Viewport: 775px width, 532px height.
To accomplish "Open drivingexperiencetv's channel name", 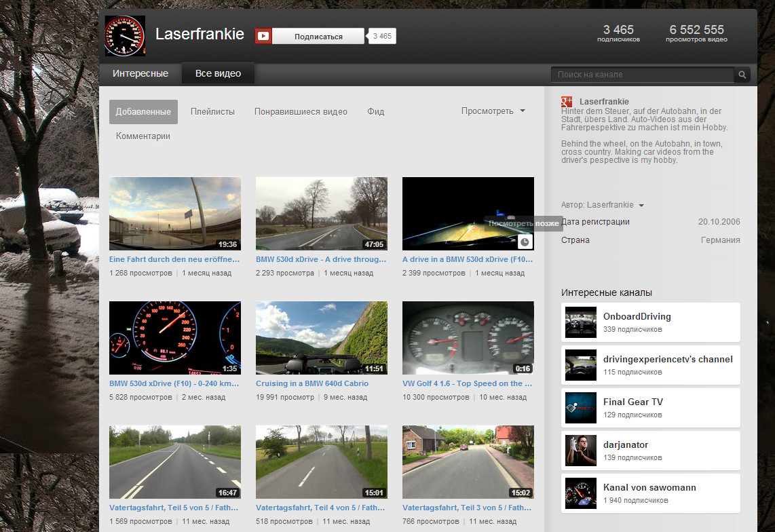I will [x=668, y=360].
